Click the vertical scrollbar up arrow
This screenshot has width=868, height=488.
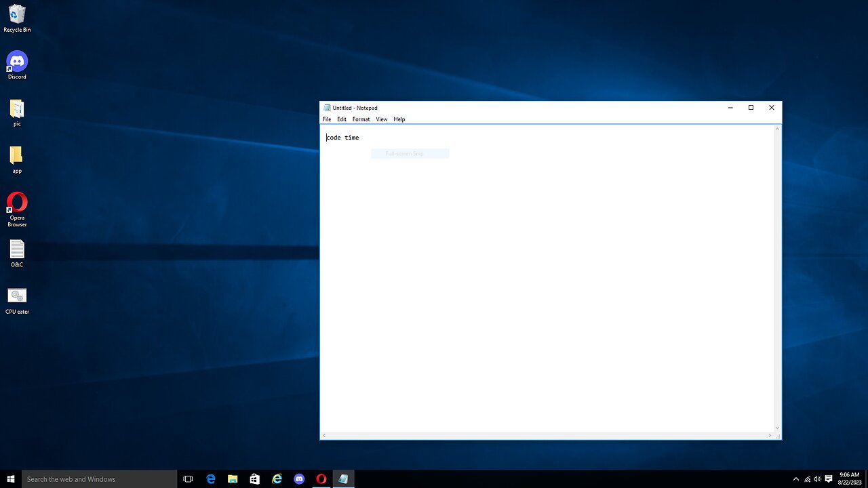click(777, 129)
